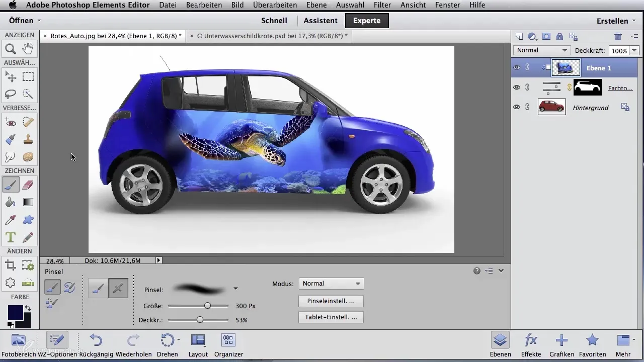Select the Lasso tool
The height and width of the screenshot is (362, 644).
[11, 94]
